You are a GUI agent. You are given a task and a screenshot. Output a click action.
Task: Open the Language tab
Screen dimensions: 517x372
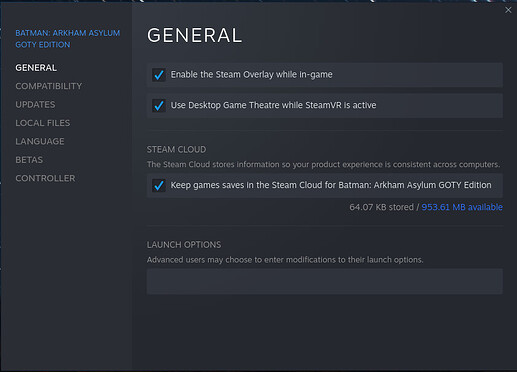(40, 141)
